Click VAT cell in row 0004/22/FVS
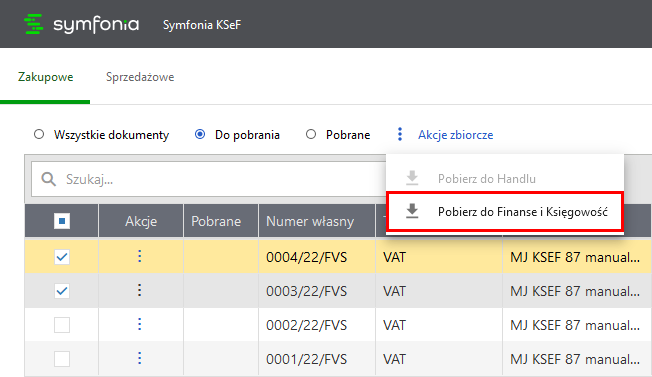The width and height of the screenshot is (652, 377). tap(439, 257)
